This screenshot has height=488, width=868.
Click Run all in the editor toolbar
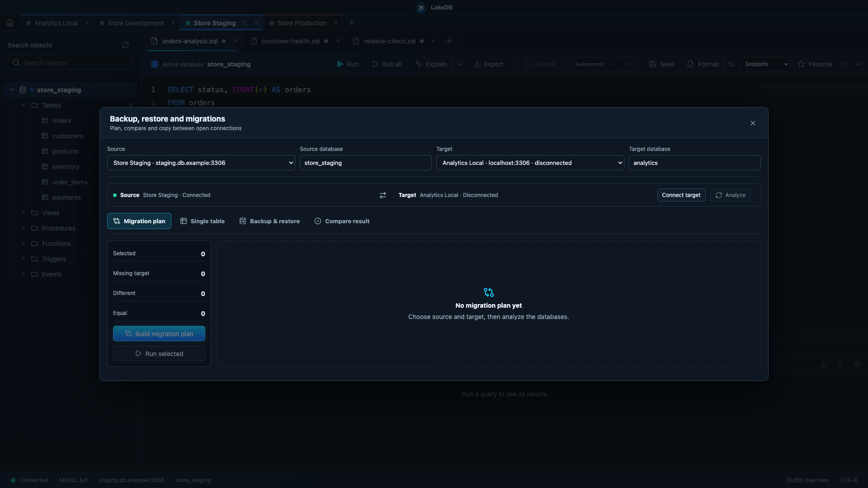(387, 64)
